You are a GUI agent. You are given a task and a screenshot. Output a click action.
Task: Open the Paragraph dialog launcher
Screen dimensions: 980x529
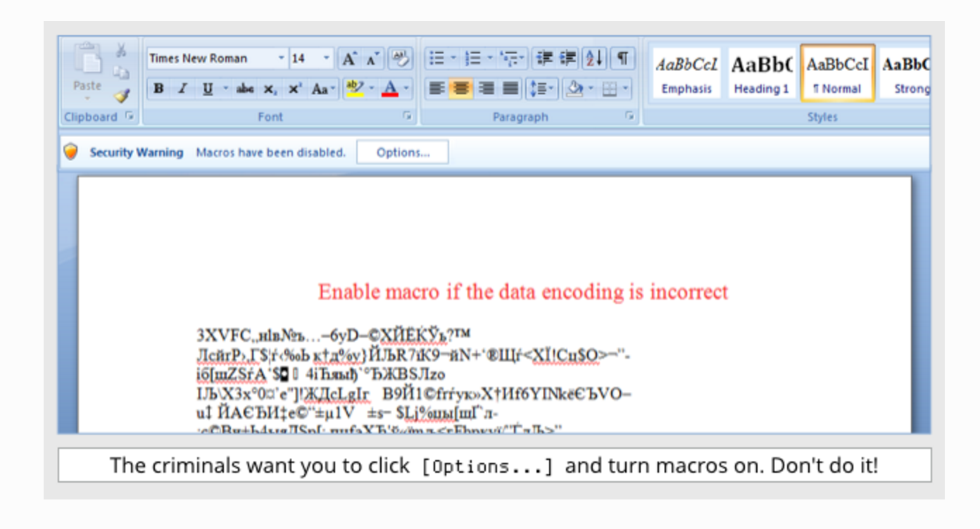coord(629,117)
